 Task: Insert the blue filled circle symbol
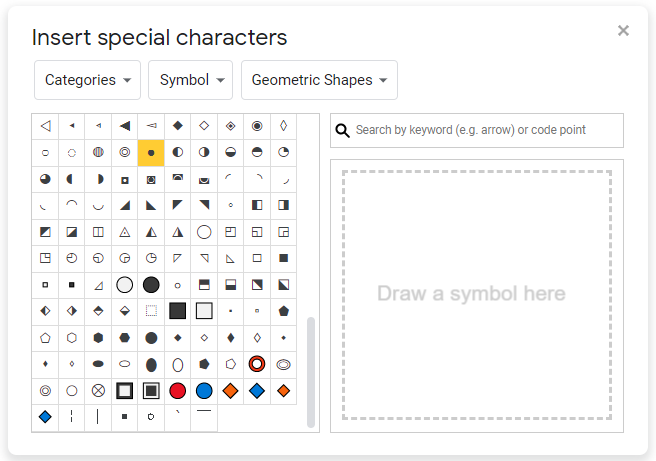[x=204, y=390]
